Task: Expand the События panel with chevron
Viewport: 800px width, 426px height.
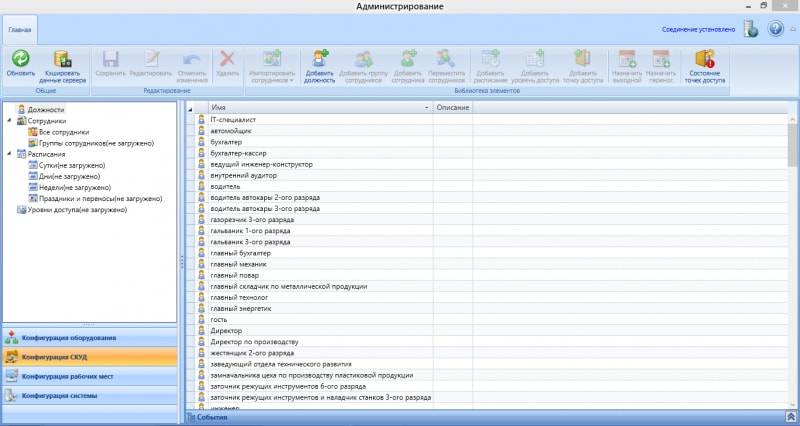Action: 790,417
